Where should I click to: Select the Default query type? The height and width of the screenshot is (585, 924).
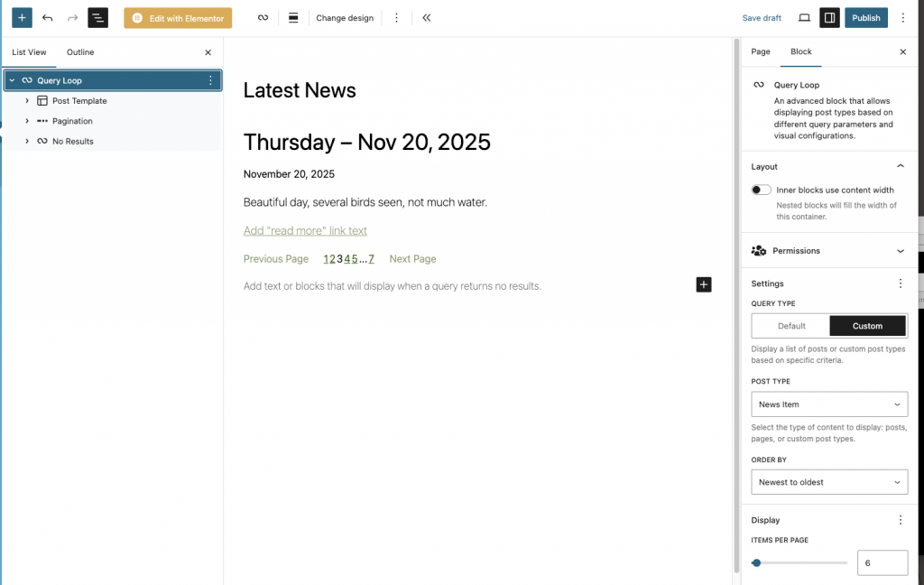coord(791,326)
